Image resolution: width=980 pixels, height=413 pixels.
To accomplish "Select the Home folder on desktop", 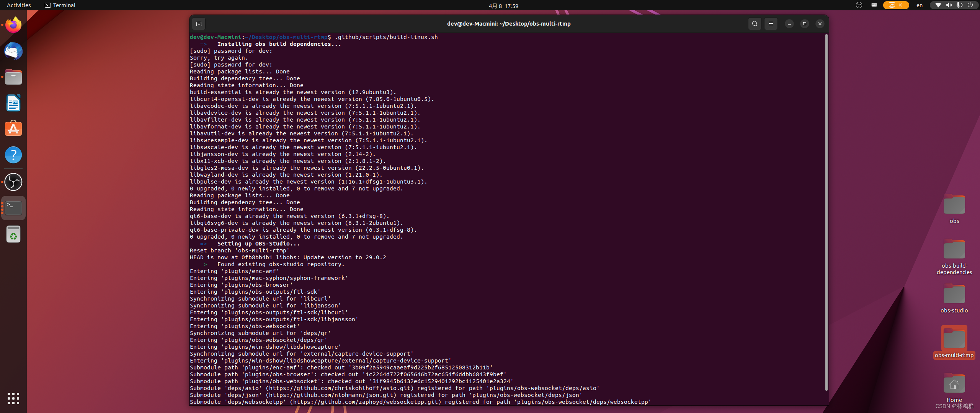I will click(954, 387).
